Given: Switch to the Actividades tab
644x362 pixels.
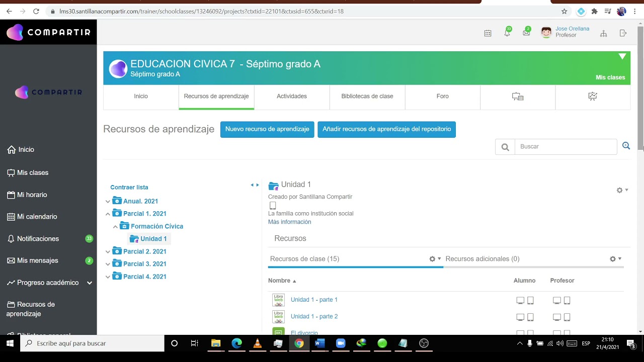Looking at the screenshot, I should (x=292, y=97).
